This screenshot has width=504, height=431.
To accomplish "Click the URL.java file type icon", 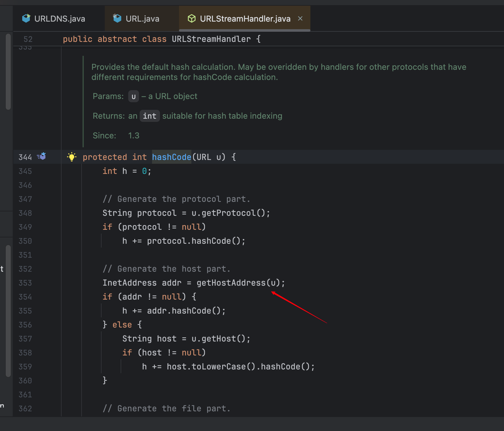I will [117, 19].
